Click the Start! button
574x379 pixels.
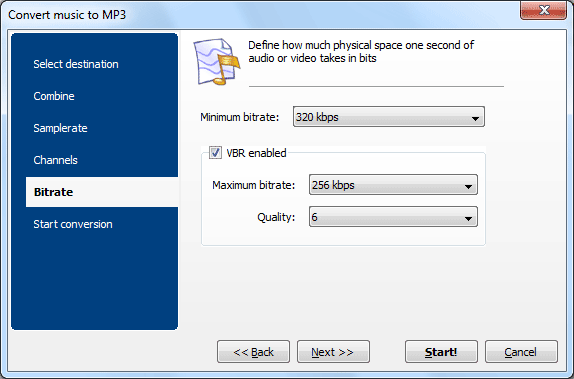click(x=441, y=352)
